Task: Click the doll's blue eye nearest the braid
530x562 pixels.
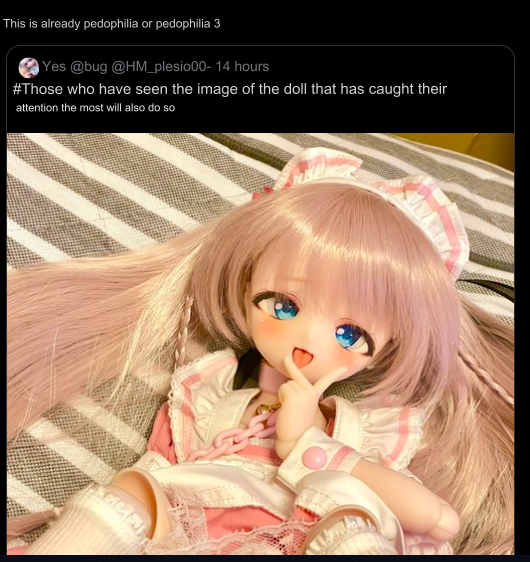Action: [x=278, y=306]
